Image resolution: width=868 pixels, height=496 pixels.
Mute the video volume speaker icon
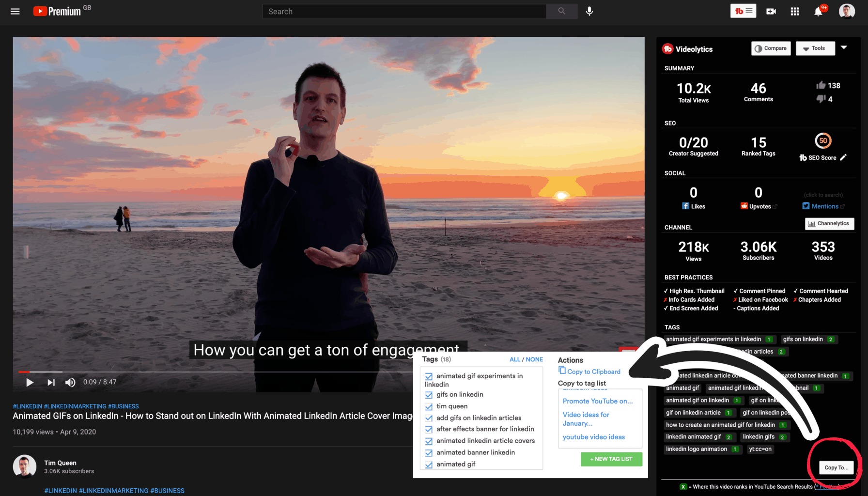click(70, 382)
